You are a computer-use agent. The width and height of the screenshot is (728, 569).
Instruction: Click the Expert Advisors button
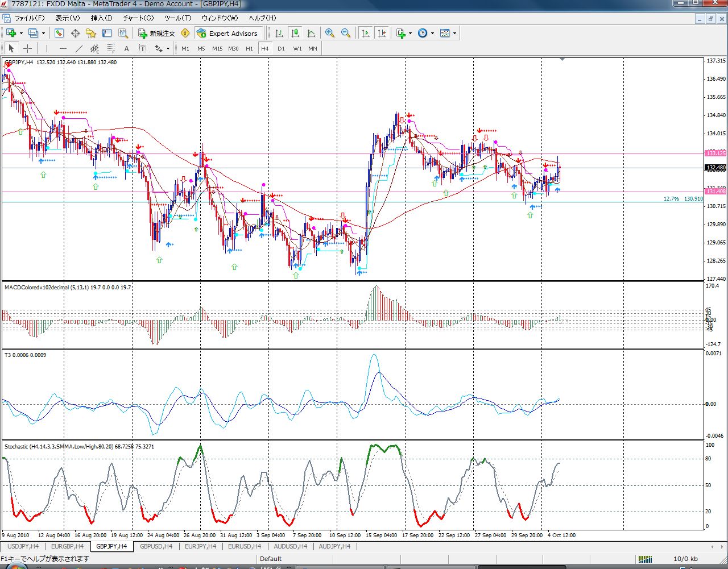[228, 34]
